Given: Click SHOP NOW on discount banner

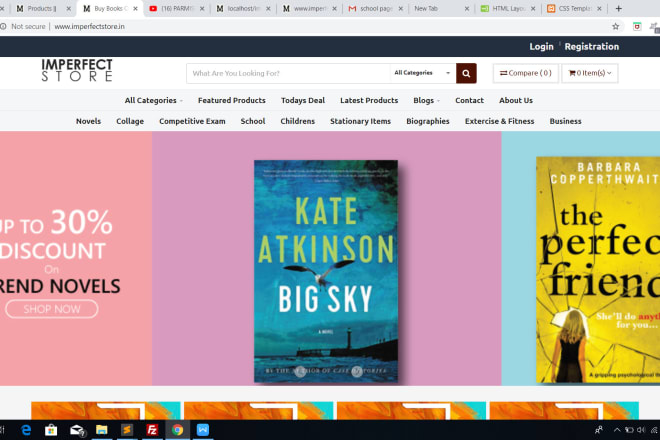Looking at the screenshot, I should click(x=51, y=309).
